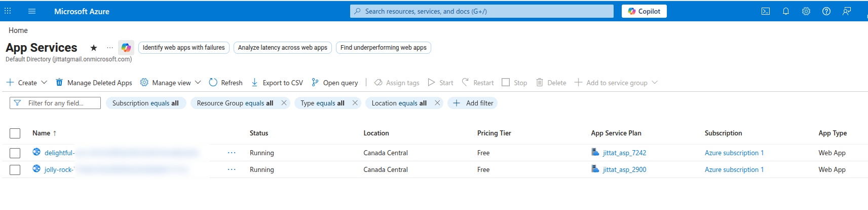The width and height of the screenshot is (868, 210).
Task: Click the Subscription column header
Action: [723, 133]
